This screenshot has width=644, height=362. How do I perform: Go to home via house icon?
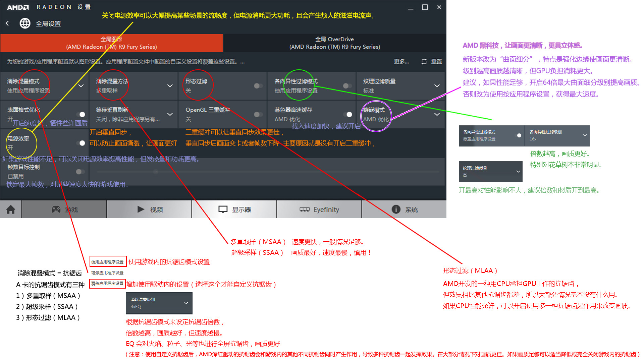point(11,209)
